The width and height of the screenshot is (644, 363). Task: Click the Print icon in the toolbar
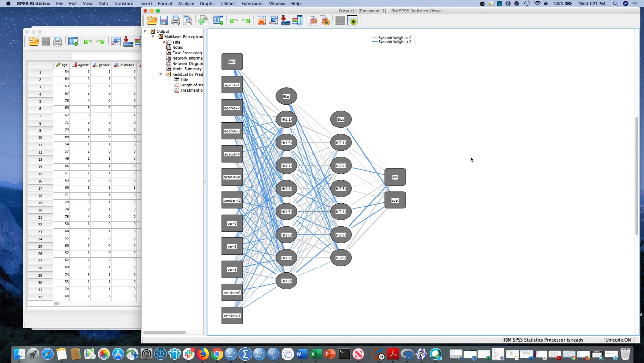click(176, 21)
